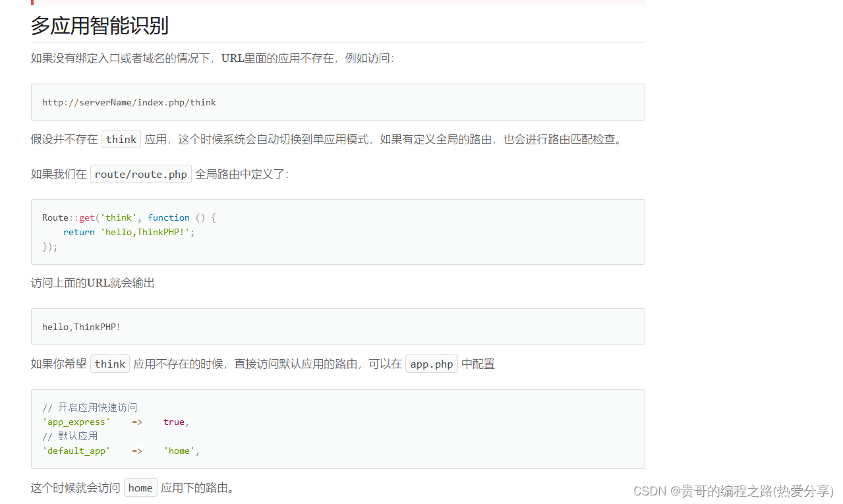Click the heading 多应用智能识别

(99, 26)
